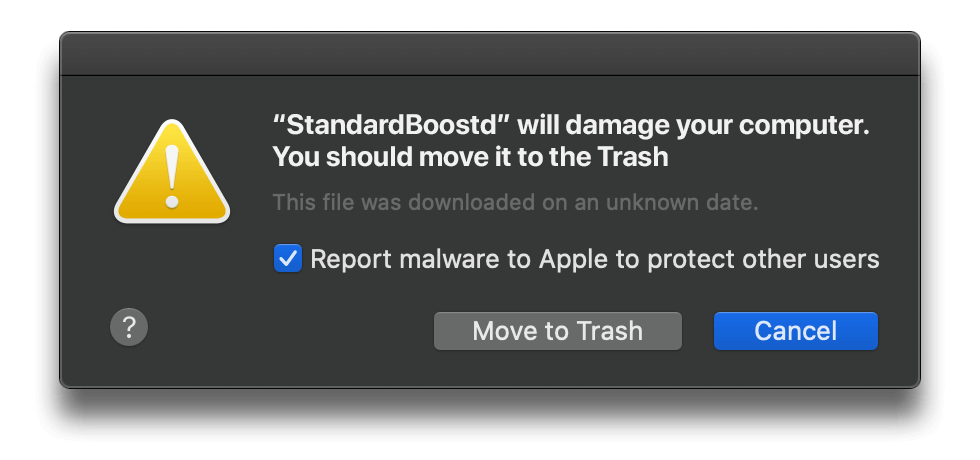
Task: Click the dialog's top title bar
Action: coord(489,53)
